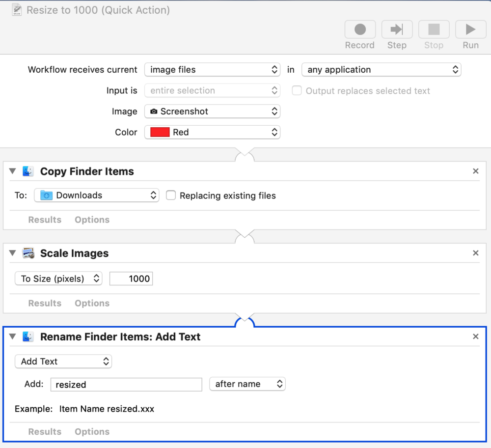
Task: Collapse the Rename Finder Items action
Action: (13, 336)
